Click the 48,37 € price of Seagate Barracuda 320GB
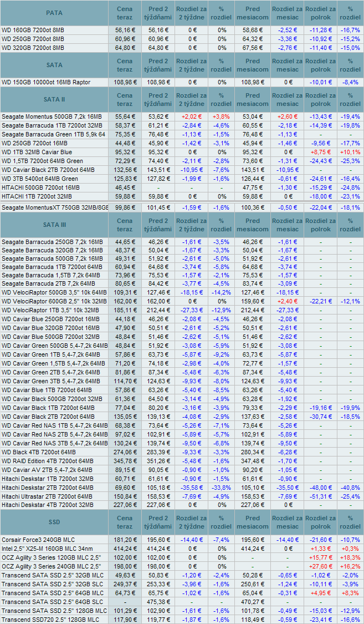 coord(125,251)
